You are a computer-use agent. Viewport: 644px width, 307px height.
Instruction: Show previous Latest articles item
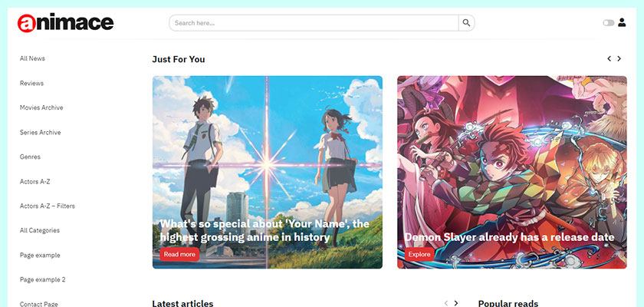(x=446, y=303)
